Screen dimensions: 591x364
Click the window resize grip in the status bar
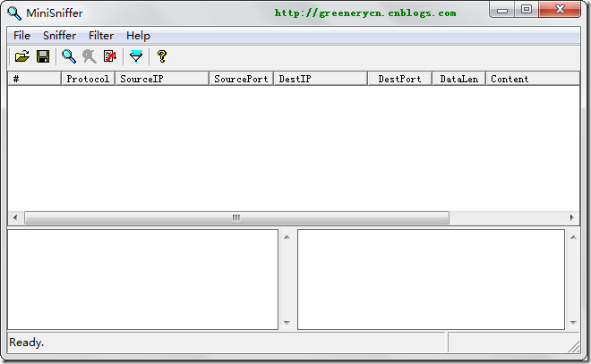[x=574, y=346]
